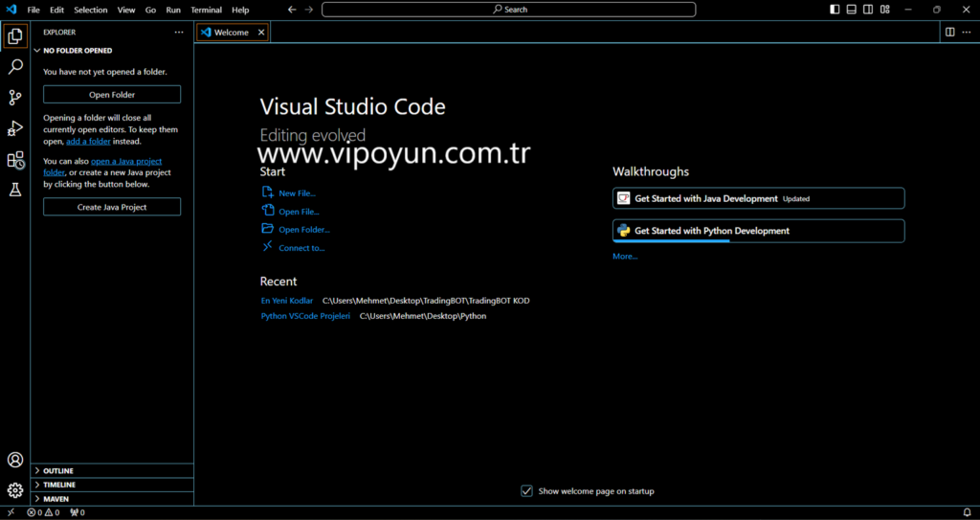Click the Open Folder... link under Start

(304, 230)
